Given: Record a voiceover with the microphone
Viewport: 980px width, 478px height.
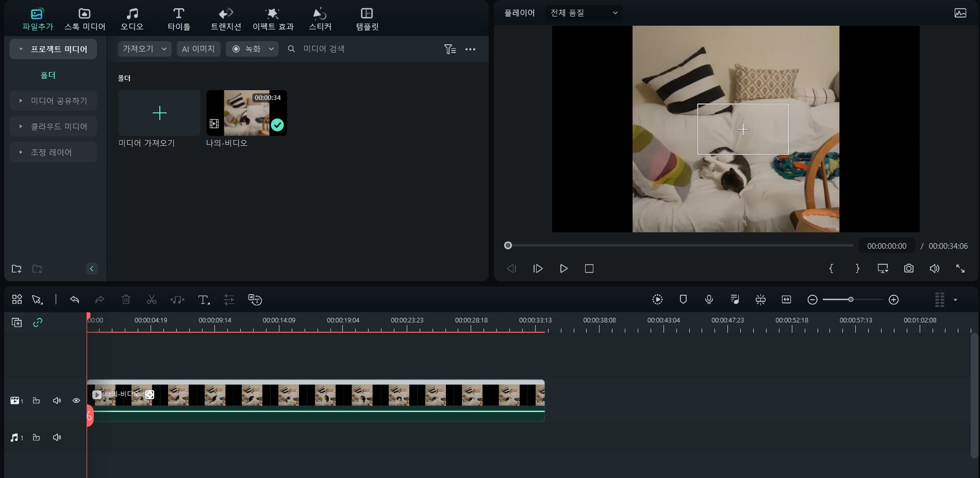Looking at the screenshot, I should 709,299.
